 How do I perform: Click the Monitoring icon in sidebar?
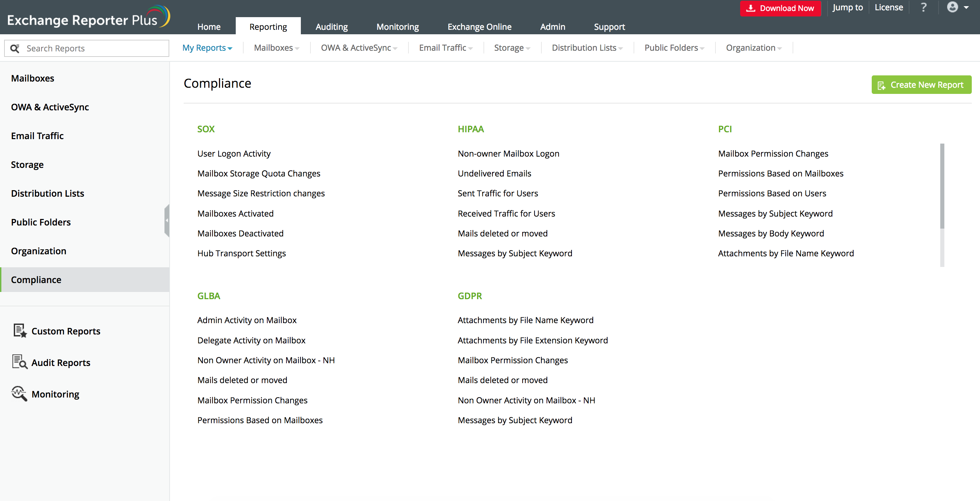click(20, 394)
